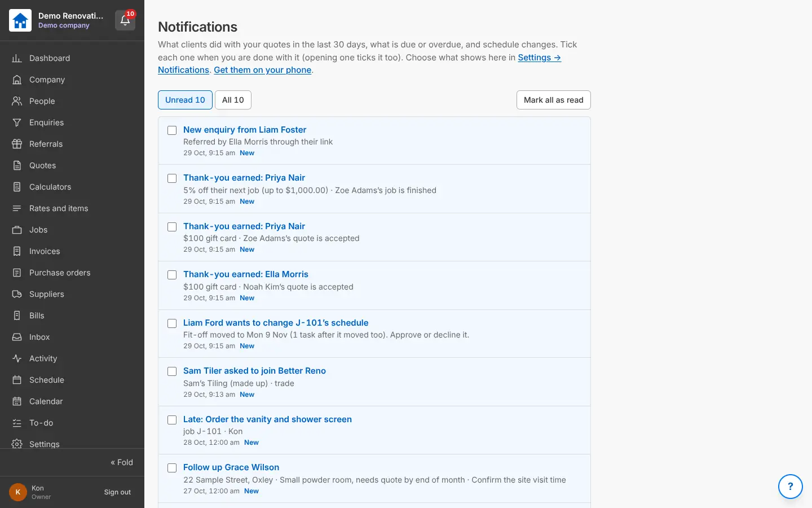Open the notification bell with 10 badge
Screen dimensions: 812x508
click(125, 20)
